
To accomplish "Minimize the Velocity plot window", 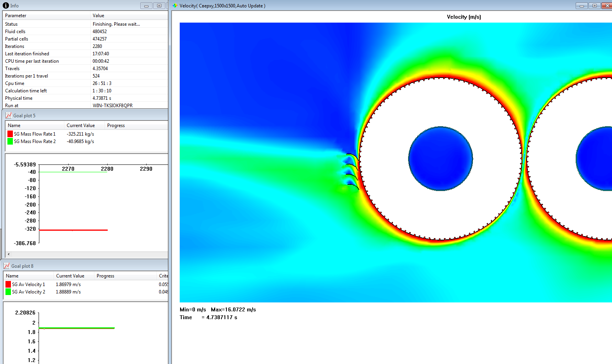I will point(582,6).
